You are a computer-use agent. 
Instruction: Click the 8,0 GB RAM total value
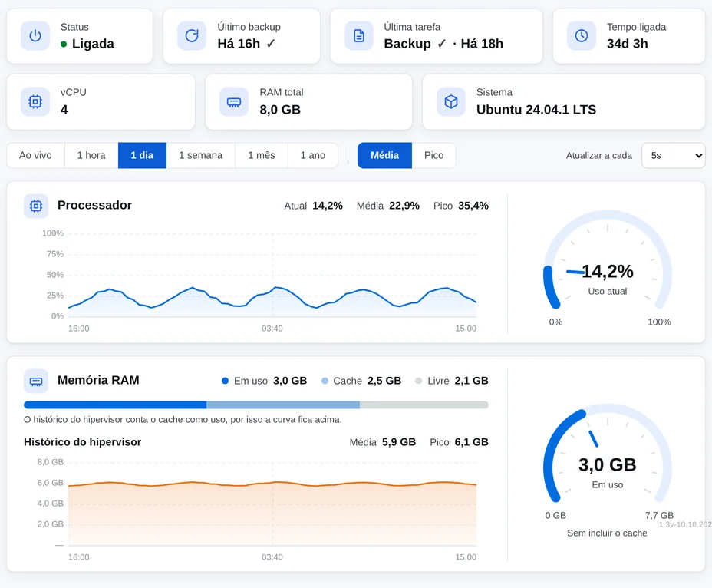280,110
